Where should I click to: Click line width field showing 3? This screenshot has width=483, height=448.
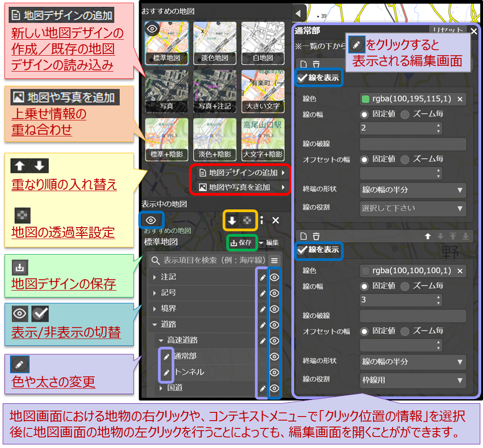[x=401, y=300]
